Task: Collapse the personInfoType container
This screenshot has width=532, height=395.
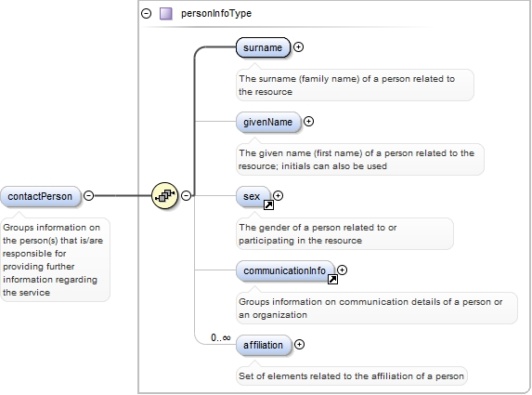Action: pos(147,14)
